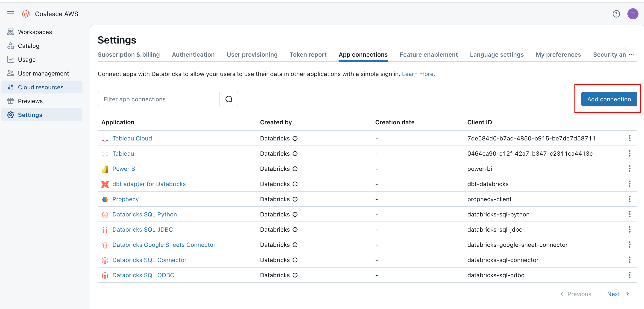Click the Power BI logo icon
This screenshot has height=309, width=644.
105,169
